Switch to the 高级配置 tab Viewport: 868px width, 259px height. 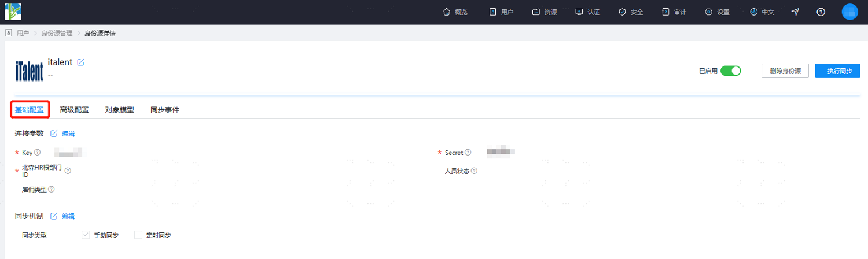pos(74,110)
